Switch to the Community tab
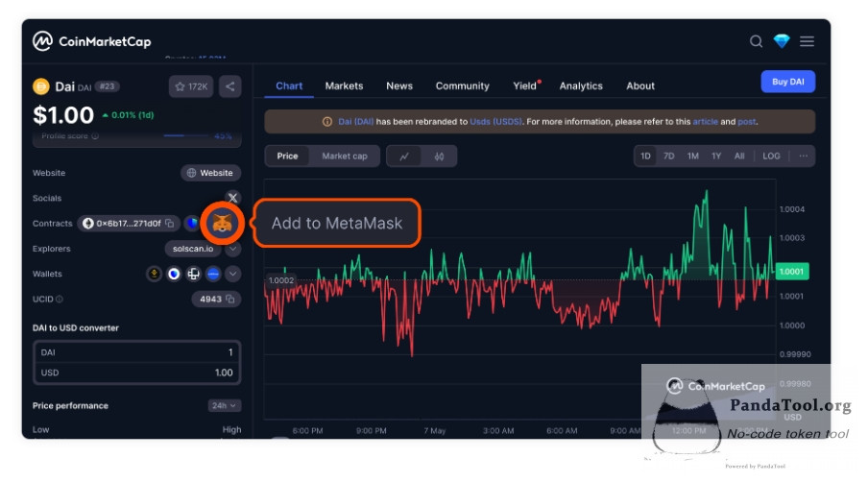Screen dimensions: 868x482 (x=462, y=85)
